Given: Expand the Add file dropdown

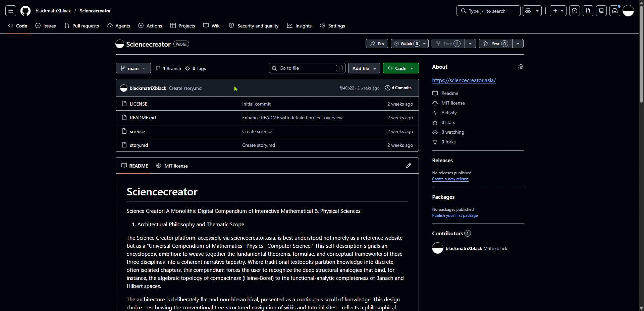Looking at the screenshot, I should click(x=364, y=68).
